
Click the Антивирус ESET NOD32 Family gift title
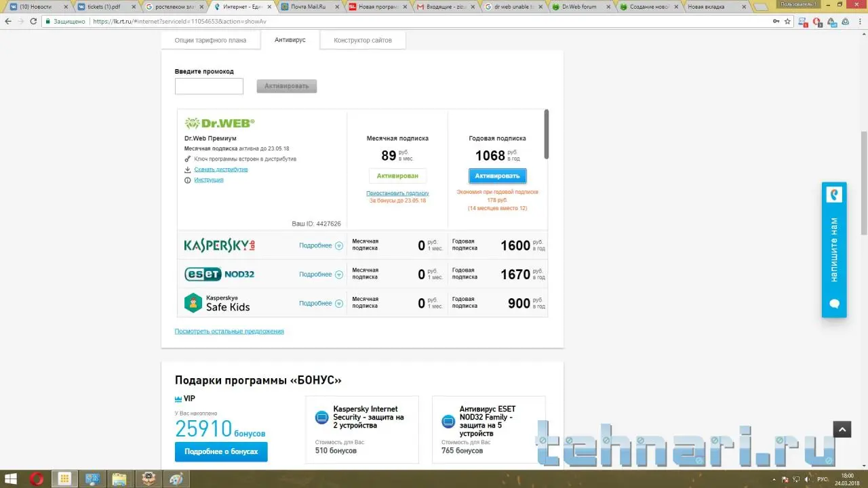click(x=488, y=421)
